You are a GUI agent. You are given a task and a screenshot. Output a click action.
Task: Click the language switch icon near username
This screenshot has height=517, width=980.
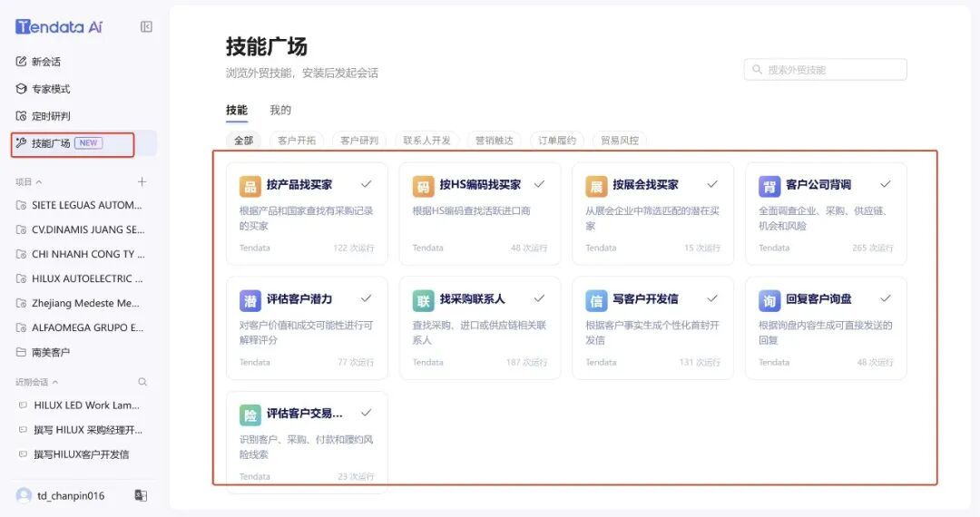(141, 496)
